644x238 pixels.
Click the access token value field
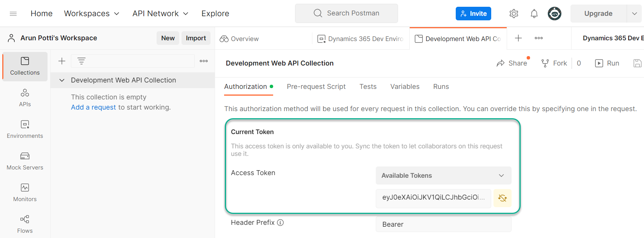pos(433,198)
